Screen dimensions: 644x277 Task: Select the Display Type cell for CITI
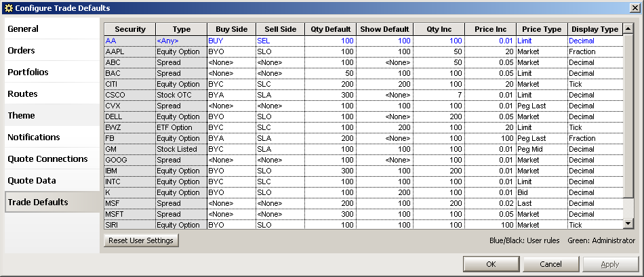pyautogui.click(x=595, y=84)
